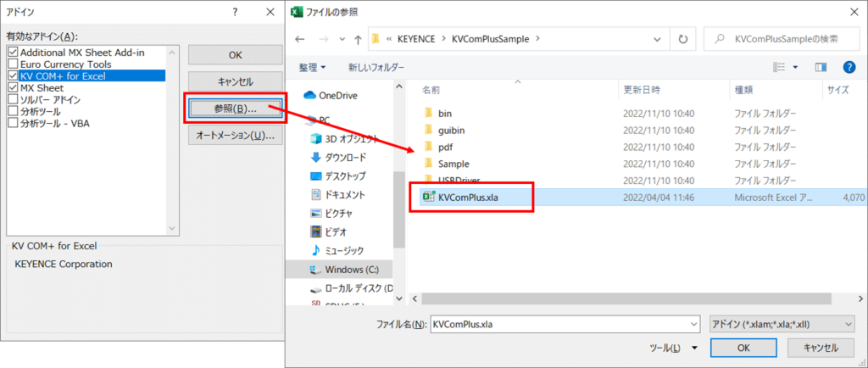Enable 分析ツール checkbox
This screenshot has width=868, height=368.
14,111
